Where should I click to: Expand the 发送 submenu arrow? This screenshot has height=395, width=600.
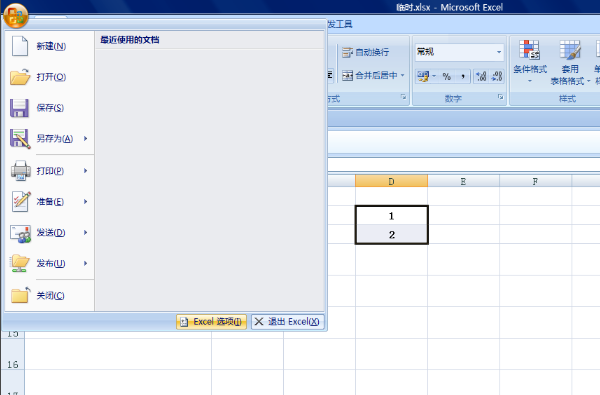(x=86, y=233)
